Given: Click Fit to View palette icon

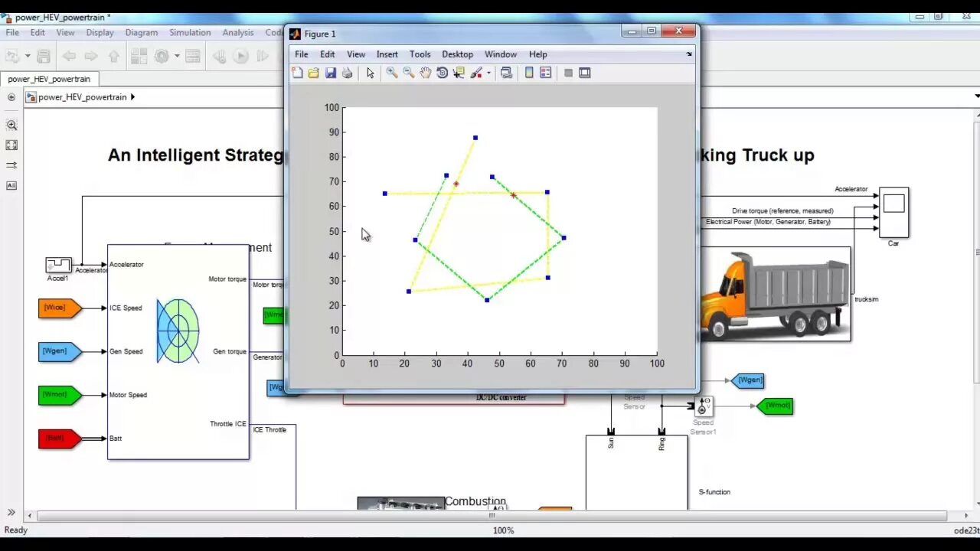Looking at the screenshot, I should pyautogui.click(x=11, y=145).
